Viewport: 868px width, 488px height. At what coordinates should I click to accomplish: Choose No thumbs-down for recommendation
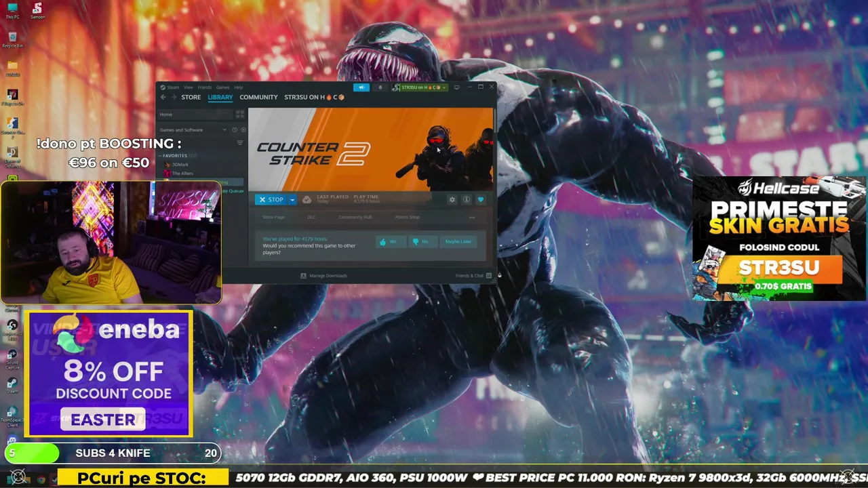click(422, 241)
